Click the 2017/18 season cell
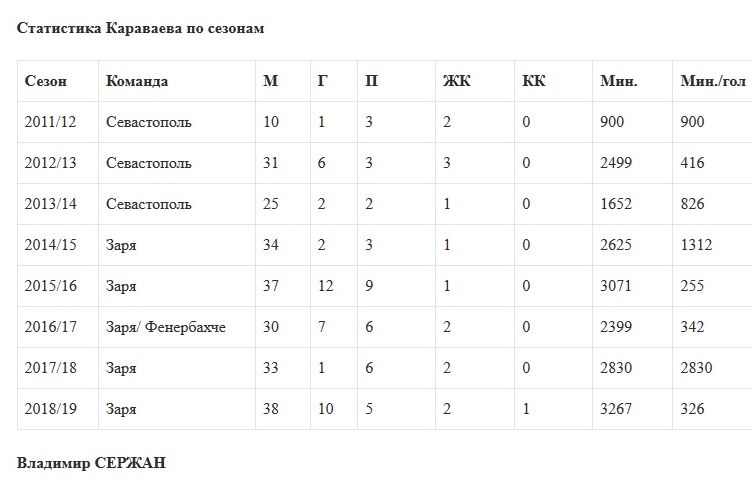 pos(50,368)
